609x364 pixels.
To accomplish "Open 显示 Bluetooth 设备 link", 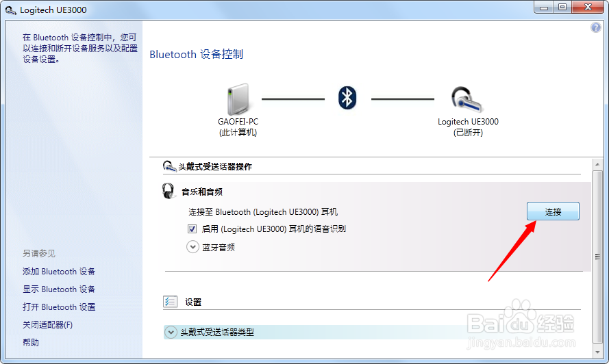I will (59, 289).
